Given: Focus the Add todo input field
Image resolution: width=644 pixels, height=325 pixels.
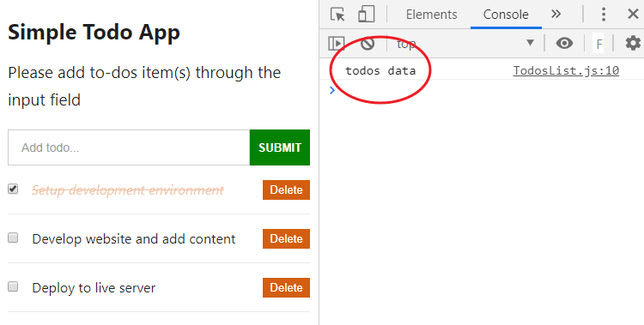Looking at the screenshot, I should click(x=129, y=147).
